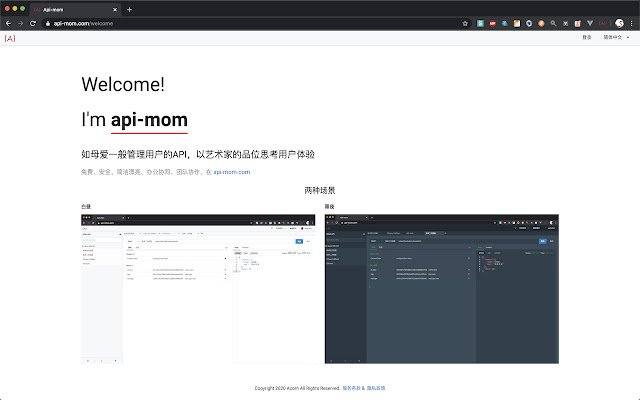
Task: Open the red [A] api-mom extension
Action: [x=602, y=24]
